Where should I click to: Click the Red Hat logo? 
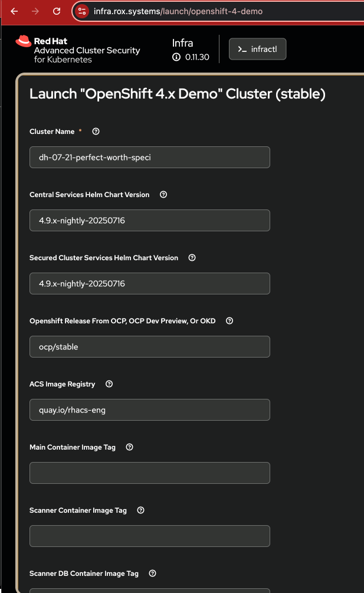pos(24,41)
